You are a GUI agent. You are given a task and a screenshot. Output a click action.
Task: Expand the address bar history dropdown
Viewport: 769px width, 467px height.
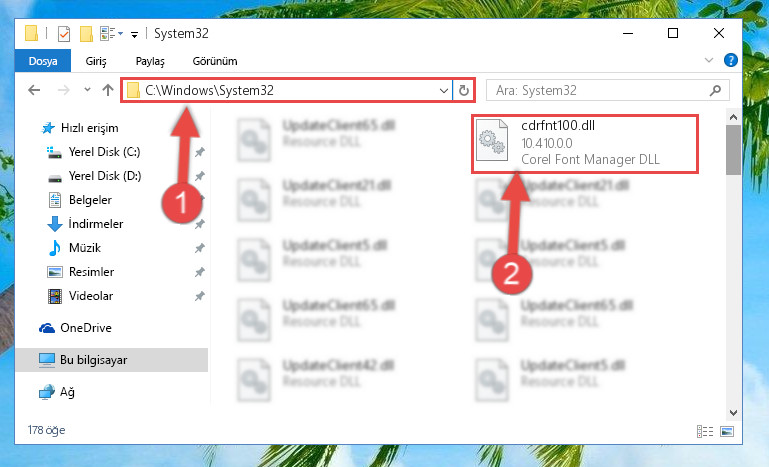pyautogui.click(x=443, y=90)
